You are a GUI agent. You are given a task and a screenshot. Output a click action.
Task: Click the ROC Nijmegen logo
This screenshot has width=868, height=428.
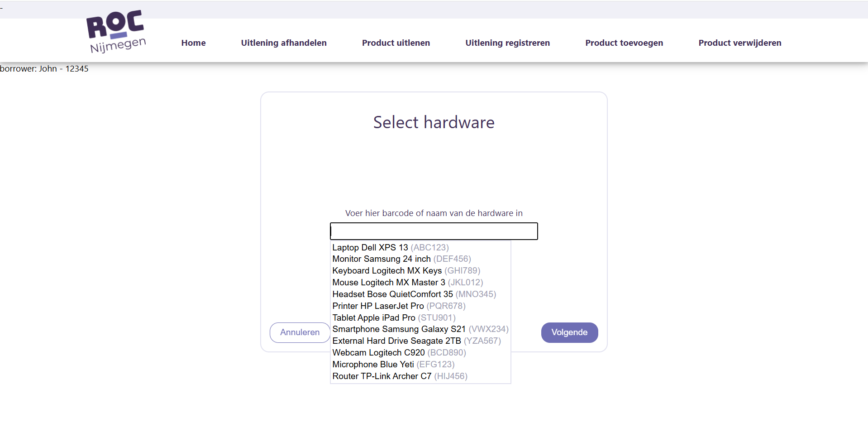pos(116,32)
